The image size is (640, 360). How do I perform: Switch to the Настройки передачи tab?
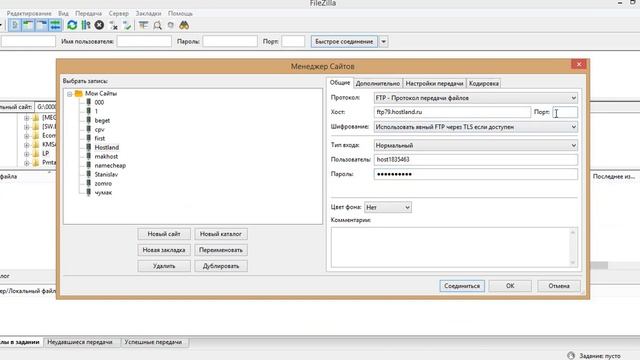[x=434, y=83]
